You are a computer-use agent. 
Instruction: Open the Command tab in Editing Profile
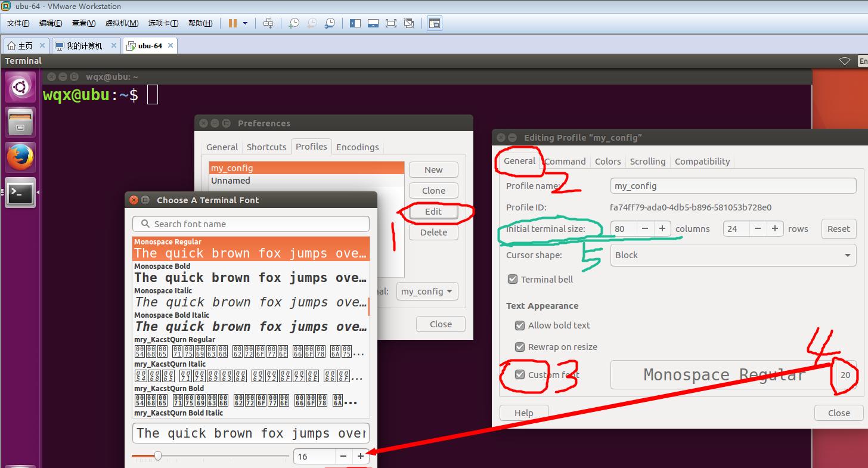point(565,162)
